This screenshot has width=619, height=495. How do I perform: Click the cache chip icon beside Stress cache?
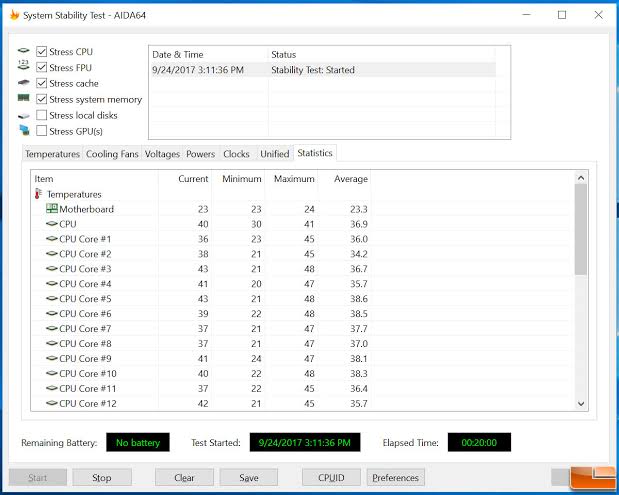24,82
